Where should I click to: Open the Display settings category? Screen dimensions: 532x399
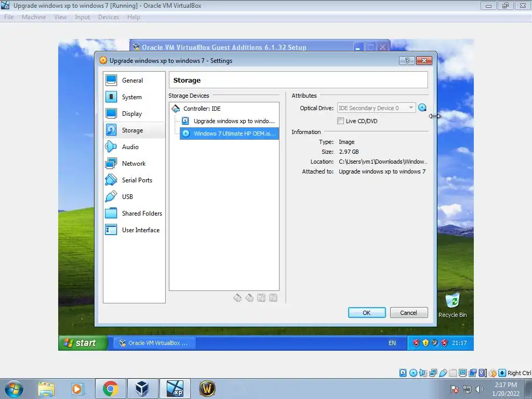(x=134, y=114)
